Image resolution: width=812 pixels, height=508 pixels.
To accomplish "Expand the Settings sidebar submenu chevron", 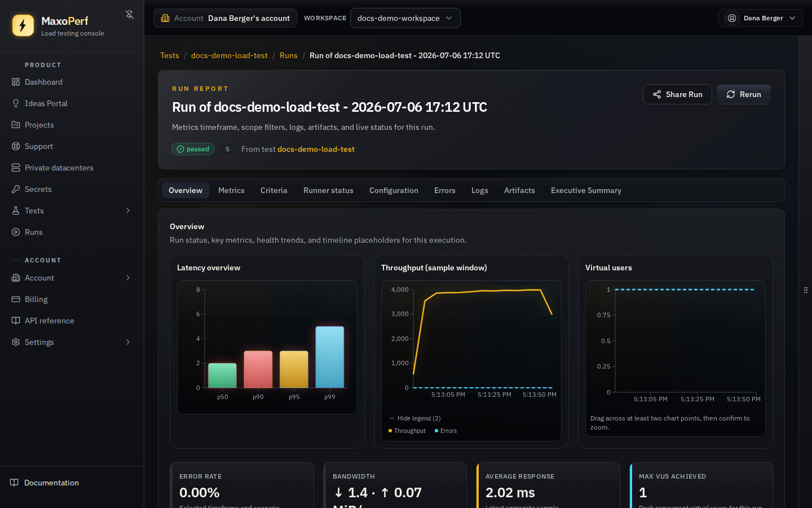I will (x=128, y=342).
